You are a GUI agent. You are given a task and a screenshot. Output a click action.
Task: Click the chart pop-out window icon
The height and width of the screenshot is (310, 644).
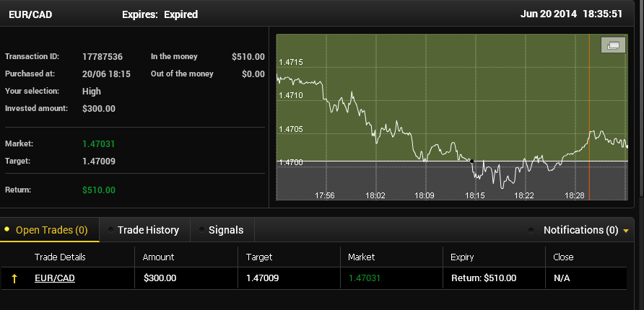pos(613,45)
